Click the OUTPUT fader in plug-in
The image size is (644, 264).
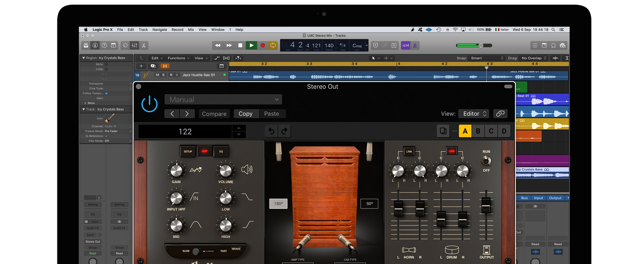486,205
